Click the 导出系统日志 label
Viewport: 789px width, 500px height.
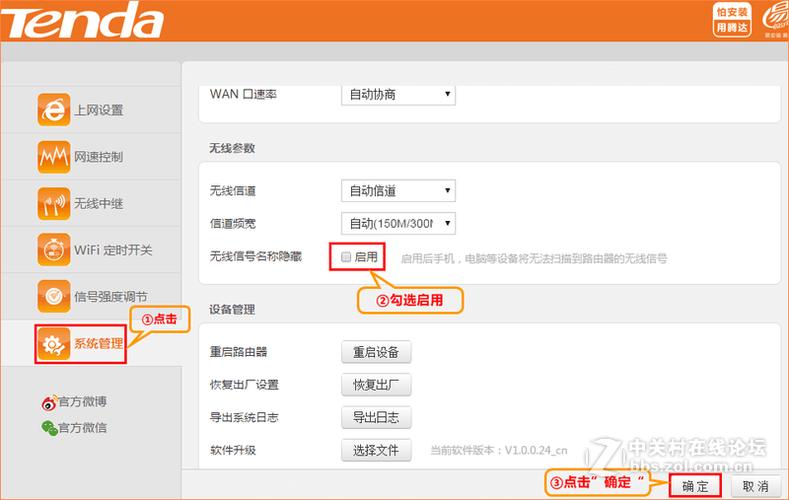pos(244,418)
